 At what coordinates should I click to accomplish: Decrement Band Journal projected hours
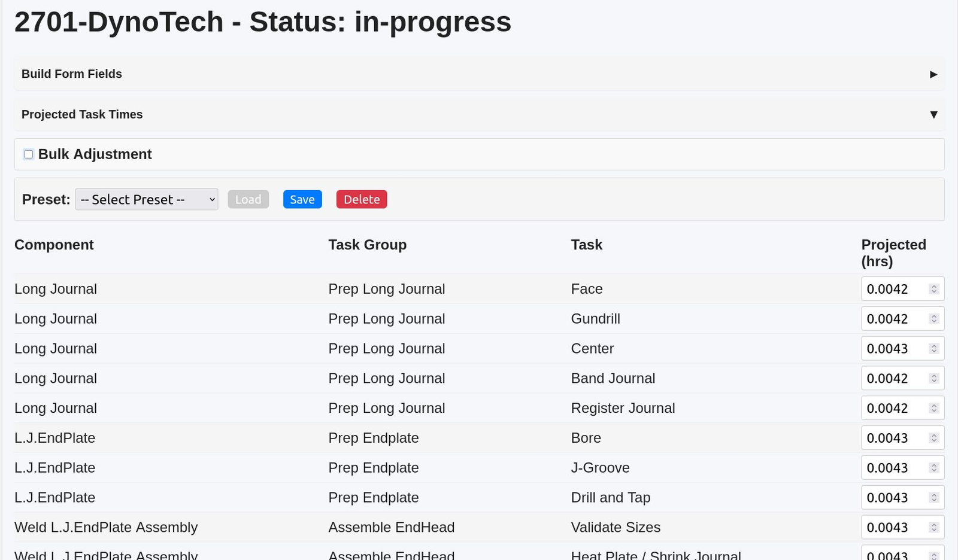pos(934,381)
